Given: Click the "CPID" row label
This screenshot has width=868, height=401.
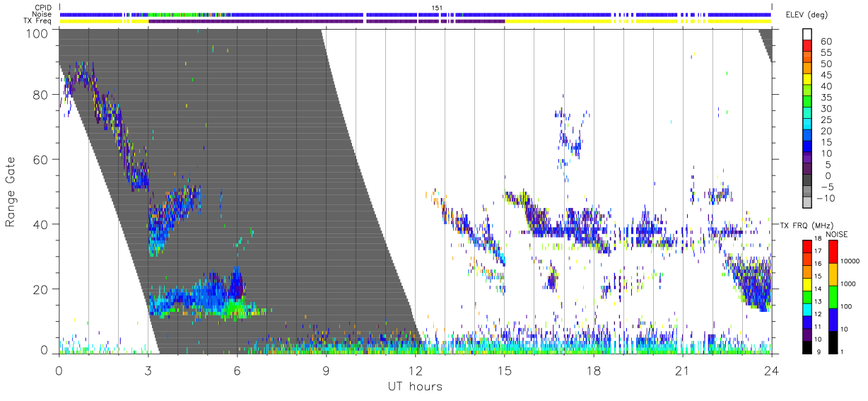Looking at the screenshot, I should [x=42, y=8].
